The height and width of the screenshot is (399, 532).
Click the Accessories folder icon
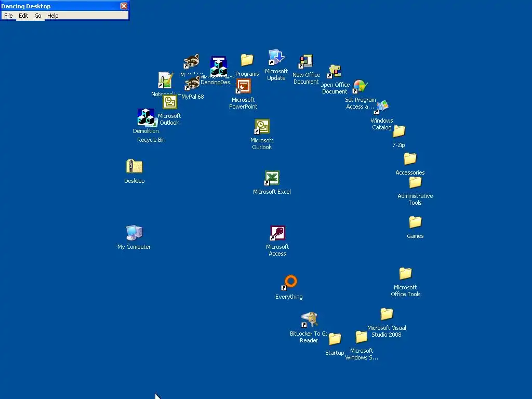[x=410, y=158]
